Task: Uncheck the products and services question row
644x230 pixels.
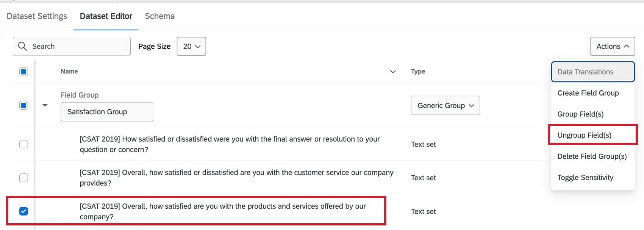Action: point(23,211)
